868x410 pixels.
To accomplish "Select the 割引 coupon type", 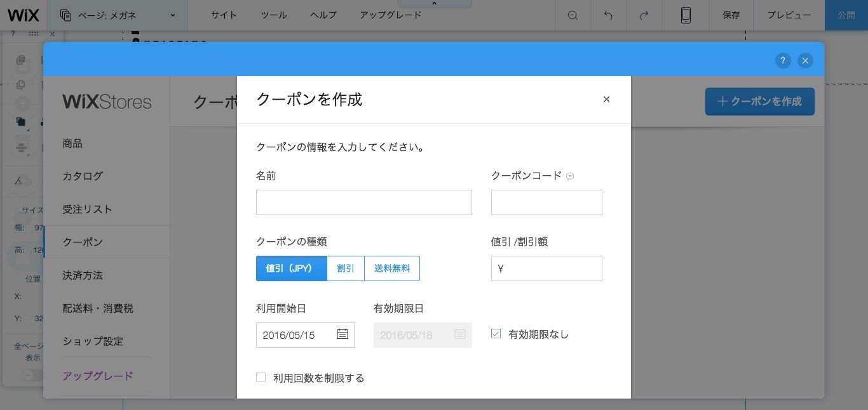I will 345,268.
